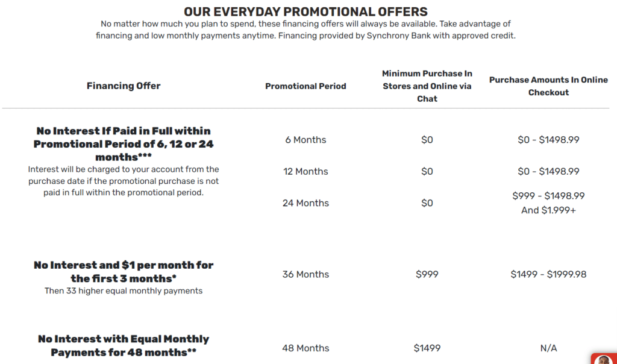Select the '12 Months' promotional period cell
The width and height of the screenshot is (617, 364).
305,171
